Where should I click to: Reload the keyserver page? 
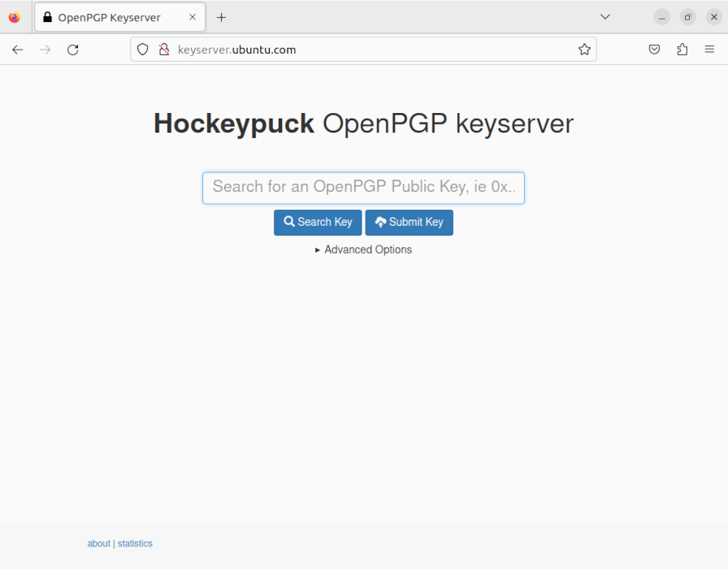pyautogui.click(x=72, y=50)
